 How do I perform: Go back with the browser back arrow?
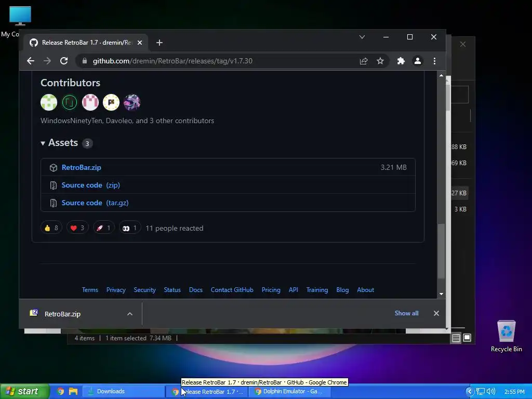pos(31,61)
